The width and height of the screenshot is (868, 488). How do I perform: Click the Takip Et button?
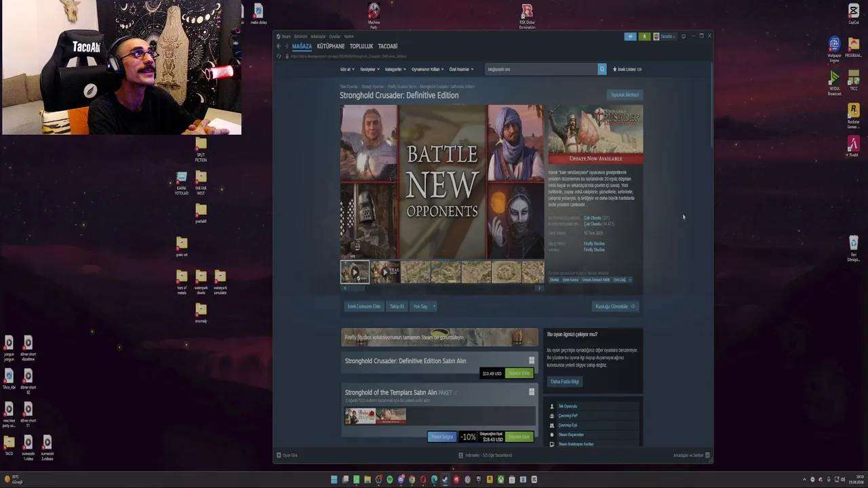397,306
